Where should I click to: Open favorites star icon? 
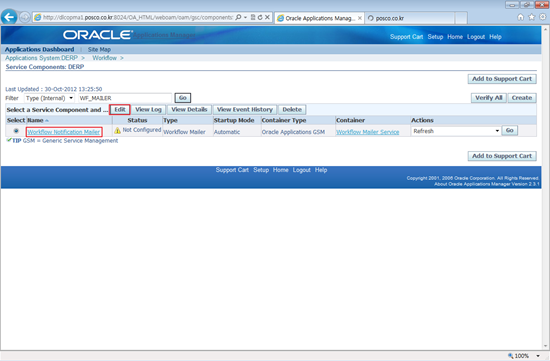532,17
